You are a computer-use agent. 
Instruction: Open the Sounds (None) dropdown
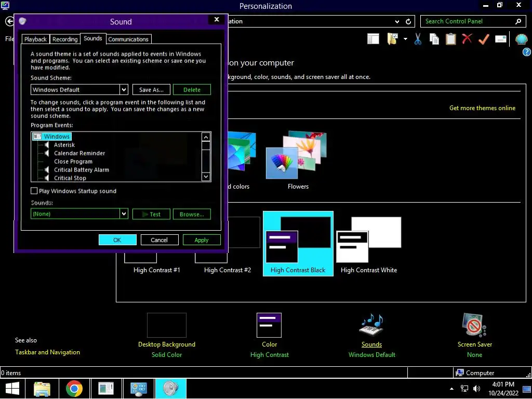click(x=124, y=214)
